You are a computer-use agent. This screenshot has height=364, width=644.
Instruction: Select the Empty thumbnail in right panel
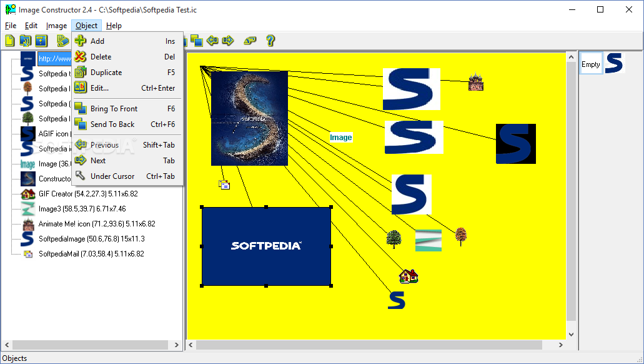pyautogui.click(x=591, y=63)
